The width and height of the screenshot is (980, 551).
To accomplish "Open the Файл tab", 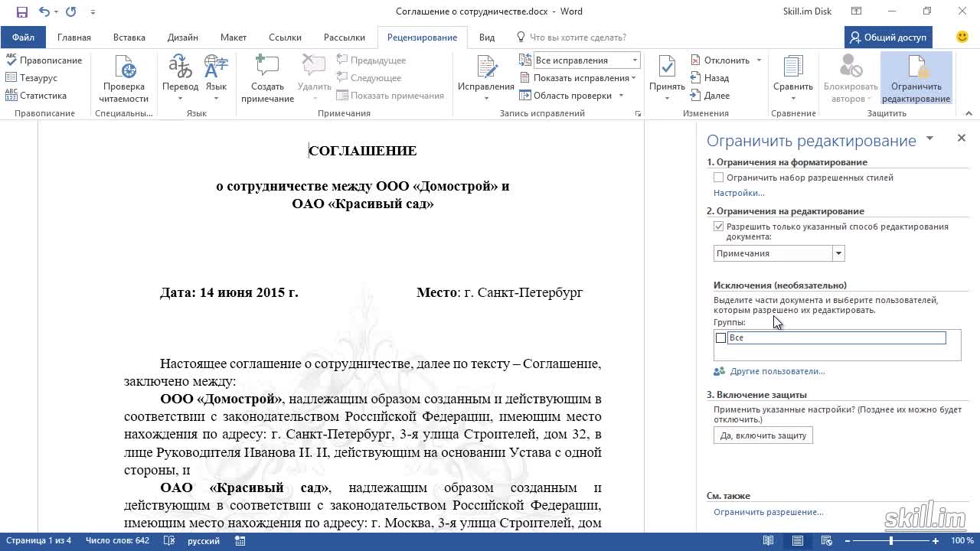I will pos(23,37).
